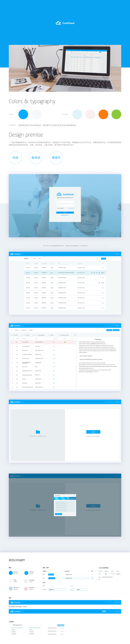Go to previous page in CaseList pagination
This screenshot has width=130, height=644.
(x=101, y=264)
